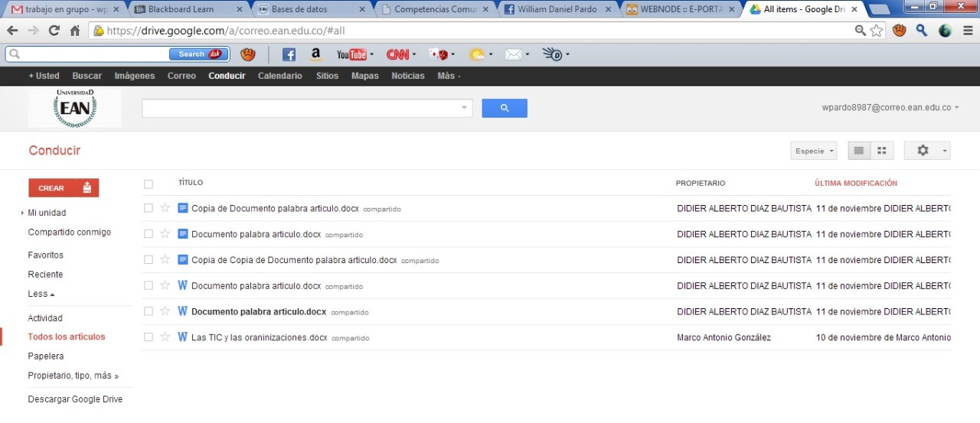Open the Amazon toolbar shortcut

(315, 54)
